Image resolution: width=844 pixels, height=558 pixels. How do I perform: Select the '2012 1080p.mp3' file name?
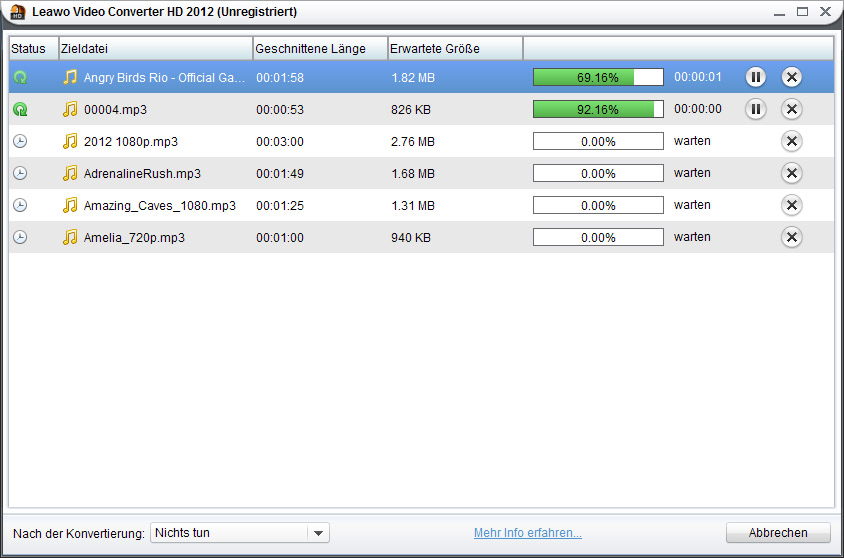[131, 142]
